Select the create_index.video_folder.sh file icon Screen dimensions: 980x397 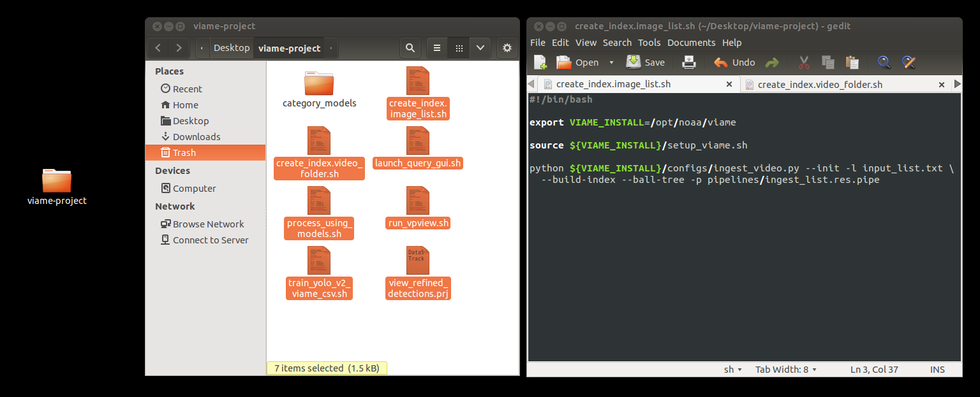(319, 141)
